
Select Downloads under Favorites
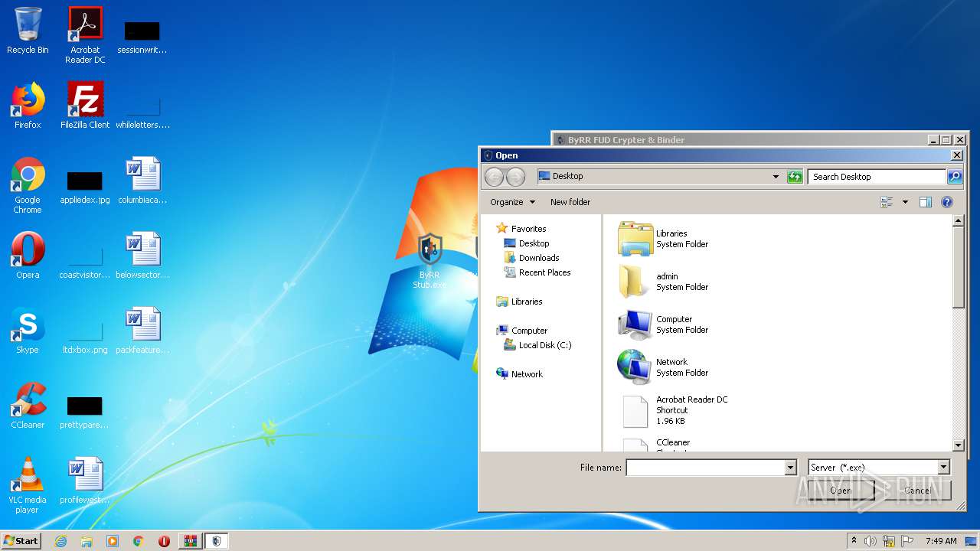point(532,258)
